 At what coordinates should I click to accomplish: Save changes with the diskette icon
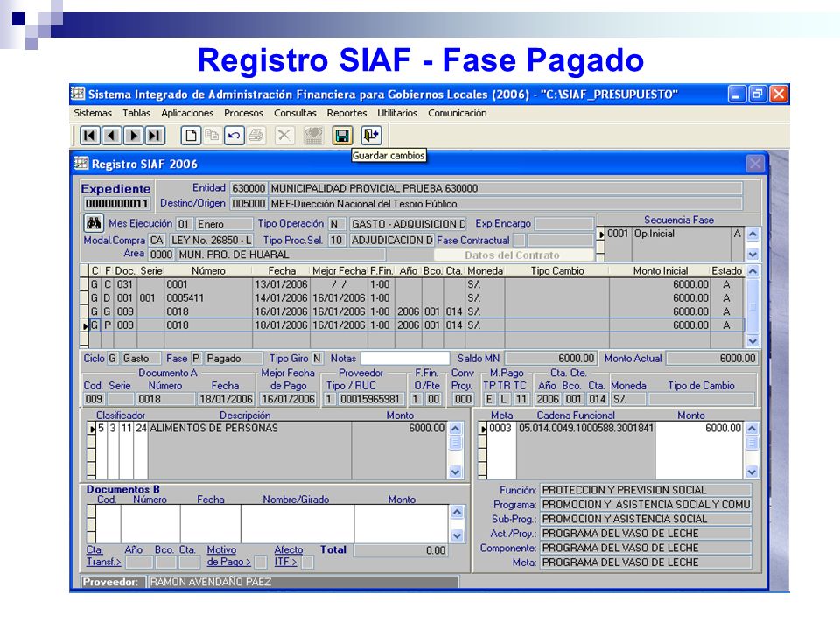342,136
